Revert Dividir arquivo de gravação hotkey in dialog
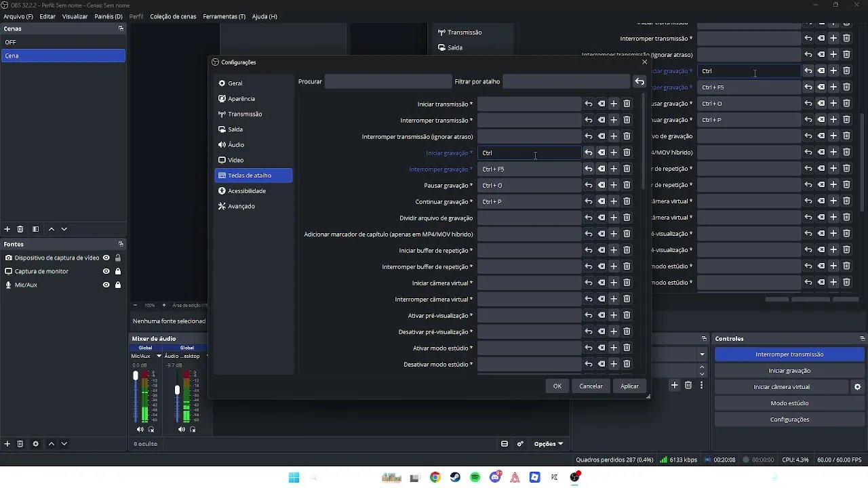Screen dimensions: 868x488 point(589,218)
